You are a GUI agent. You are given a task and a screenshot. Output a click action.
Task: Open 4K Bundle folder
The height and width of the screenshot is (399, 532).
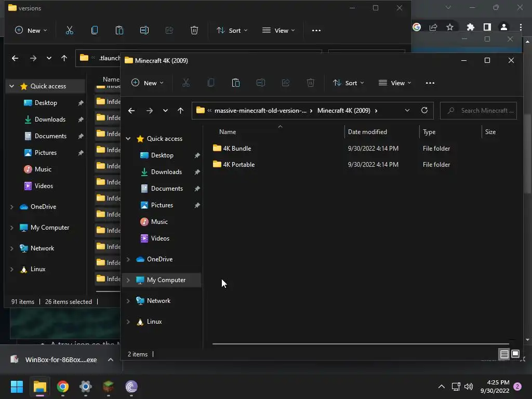pos(237,148)
